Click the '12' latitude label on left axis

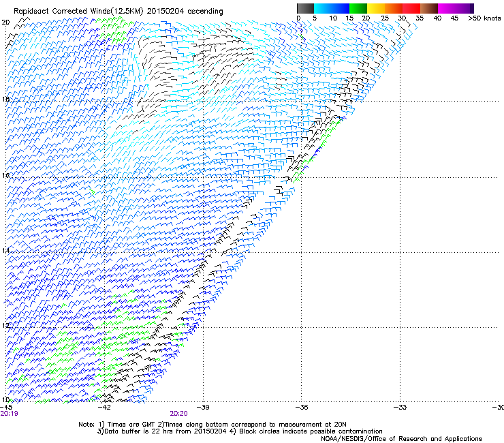pos(5,326)
